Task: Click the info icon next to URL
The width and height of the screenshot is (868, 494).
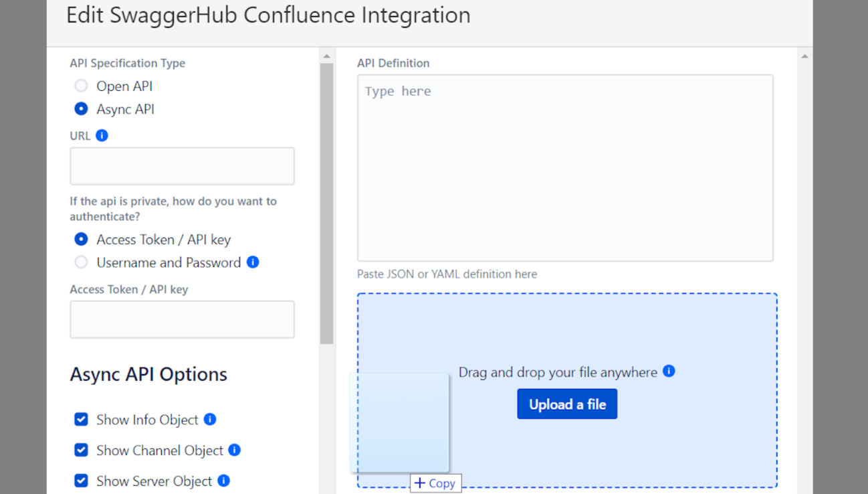Action: point(100,135)
